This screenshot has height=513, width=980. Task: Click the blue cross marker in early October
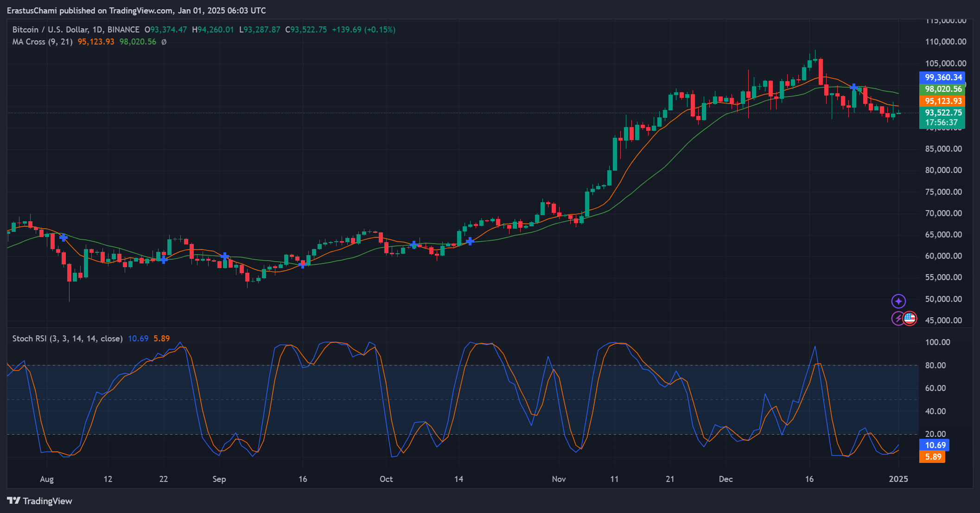click(x=414, y=244)
